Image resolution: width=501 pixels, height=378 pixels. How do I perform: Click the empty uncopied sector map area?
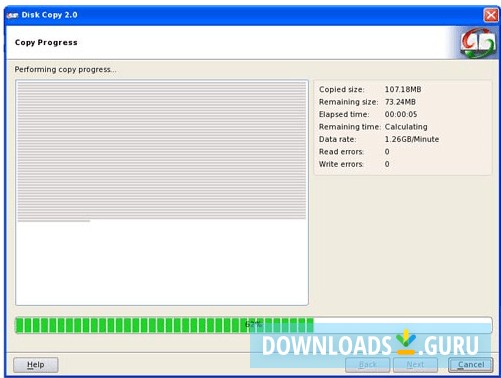click(x=162, y=263)
